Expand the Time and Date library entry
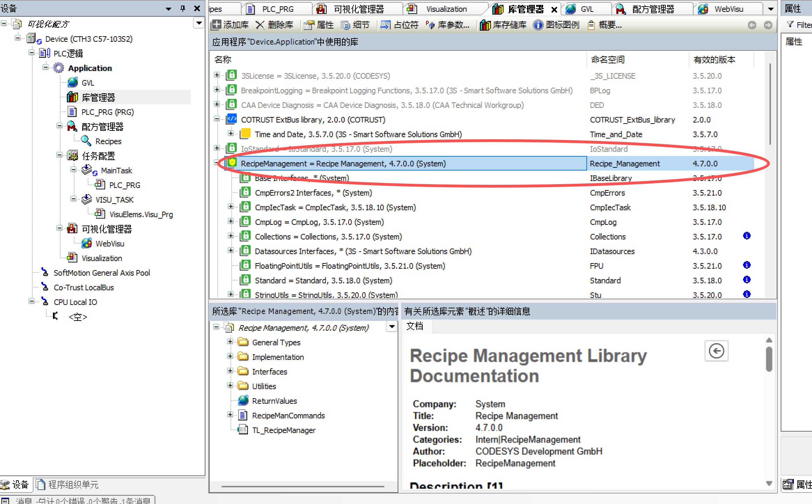Screen dimensions: 812x504 (231, 134)
